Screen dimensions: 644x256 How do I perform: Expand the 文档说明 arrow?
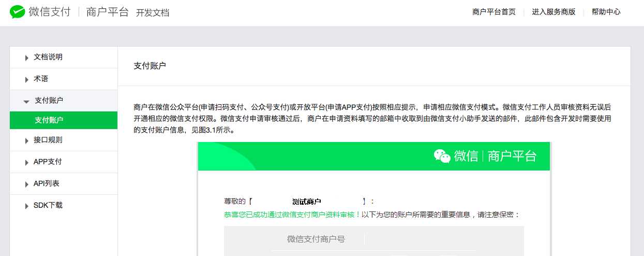click(26, 58)
